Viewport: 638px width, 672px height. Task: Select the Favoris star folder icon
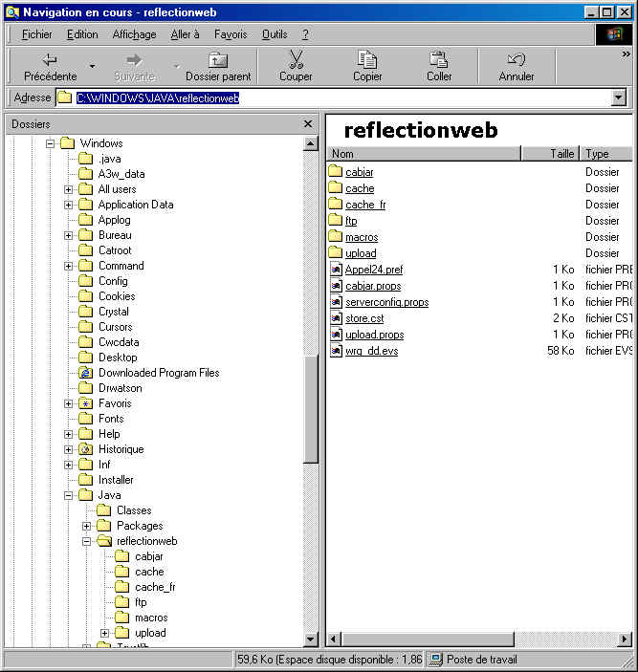tap(86, 403)
